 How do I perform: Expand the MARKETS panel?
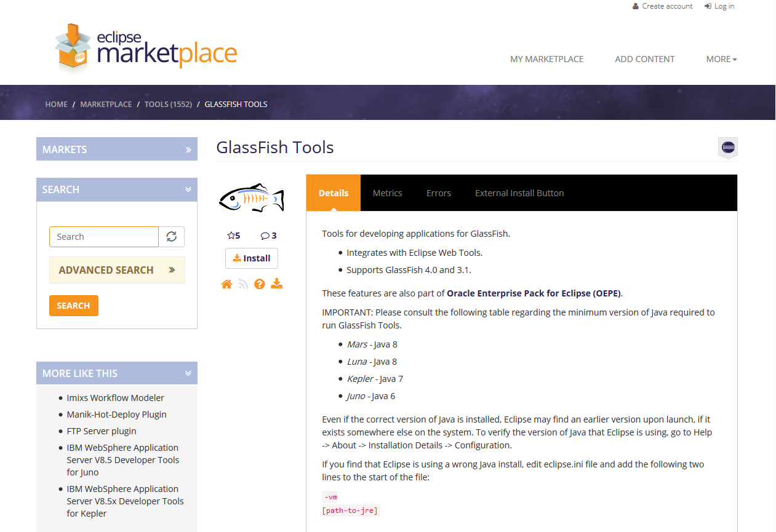pos(117,149)
